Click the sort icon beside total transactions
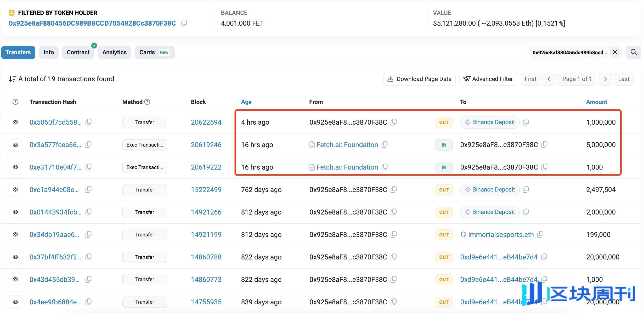The width and height of the screenshot is (644, 313). (x=12, y=79)
